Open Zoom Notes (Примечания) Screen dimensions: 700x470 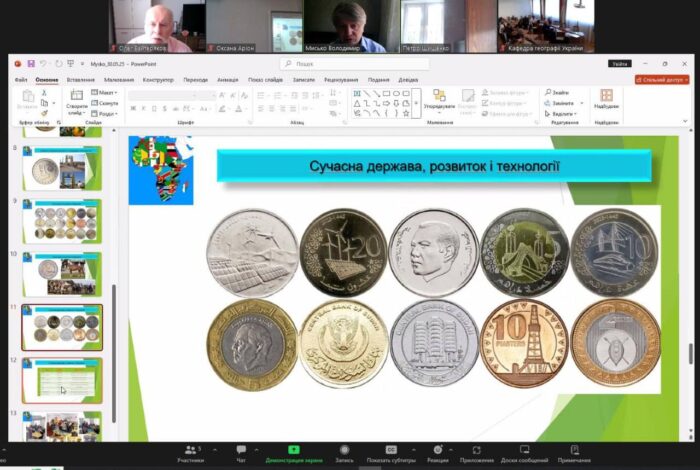tap(574, 452)
